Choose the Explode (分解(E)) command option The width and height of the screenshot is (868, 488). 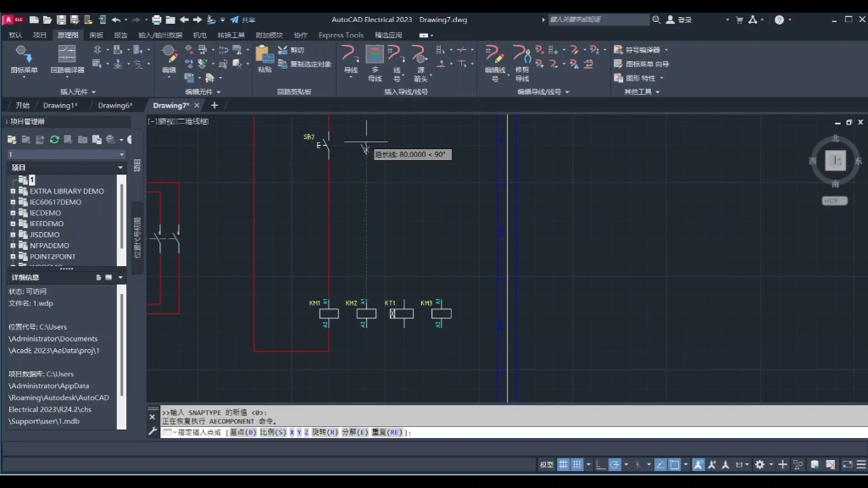[355, 432]
